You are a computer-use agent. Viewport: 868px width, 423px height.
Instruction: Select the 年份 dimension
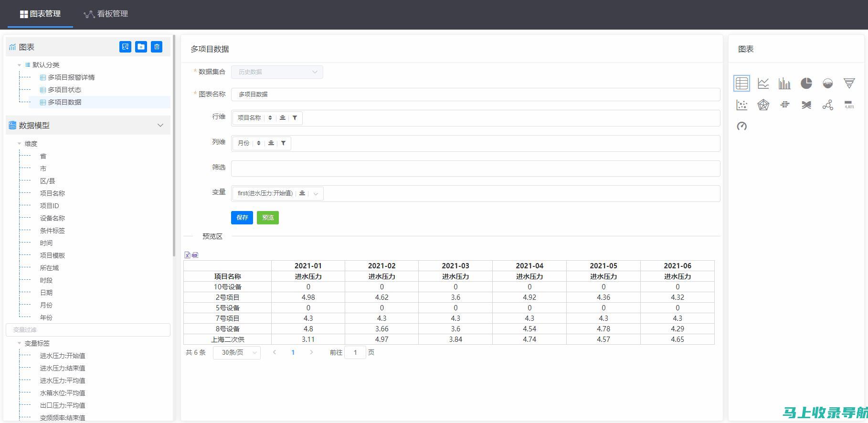(46, 317)
